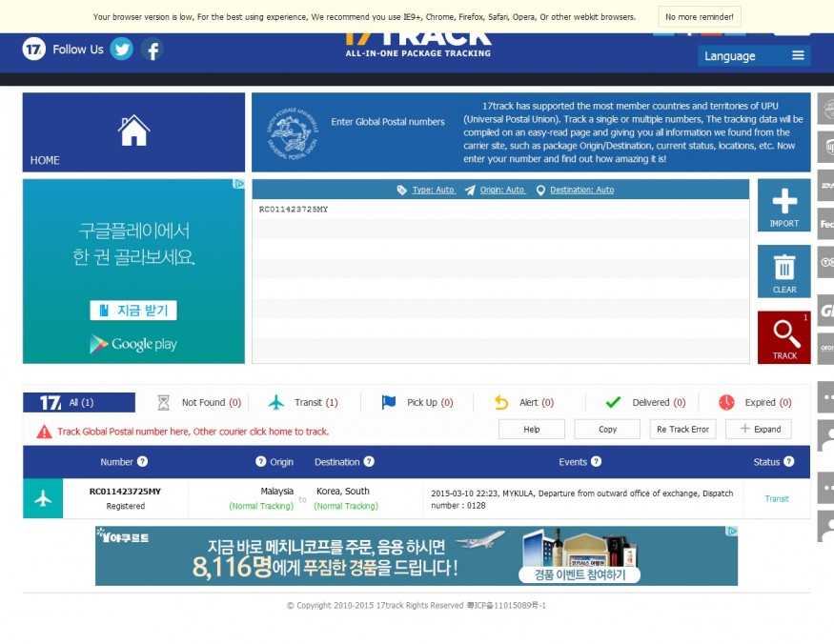The height and width of the screenshot is (644, 834).
Task: Show the Not Found (0) results
Action: point(200,403)
